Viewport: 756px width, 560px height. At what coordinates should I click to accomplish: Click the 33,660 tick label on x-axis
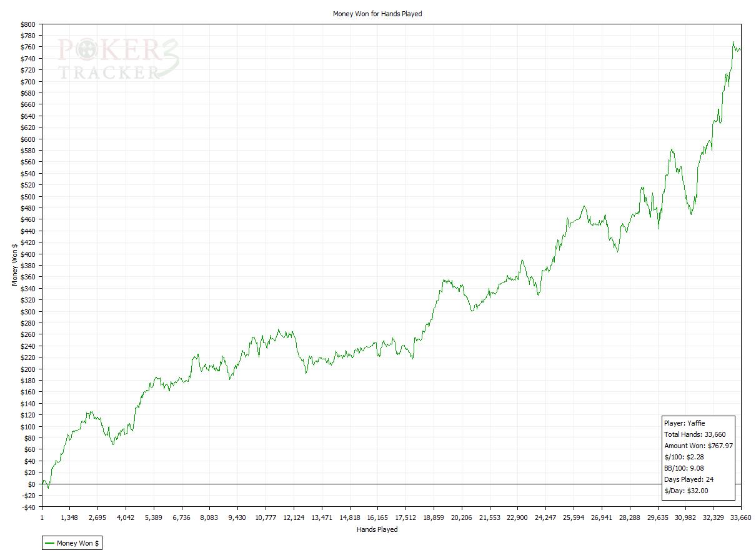click(x=740, y=517)
